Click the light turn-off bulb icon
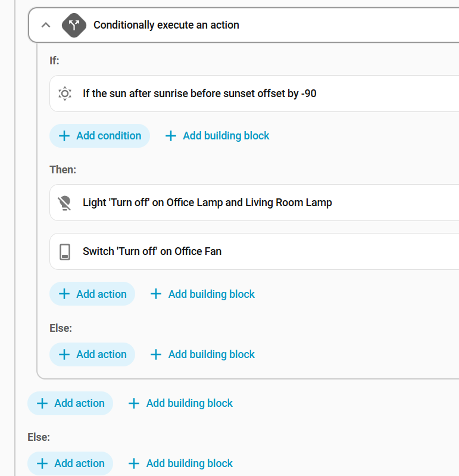 (x=65, y=203)
